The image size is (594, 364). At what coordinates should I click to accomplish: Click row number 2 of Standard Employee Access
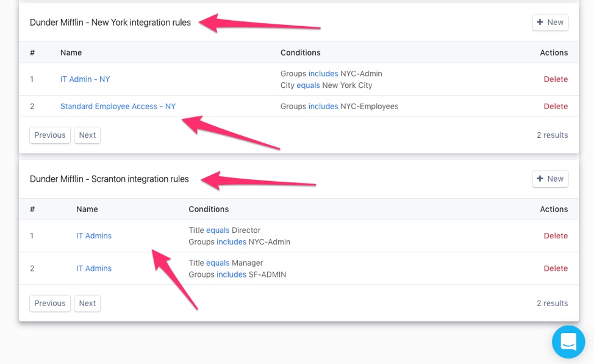[x=32, y=107]
